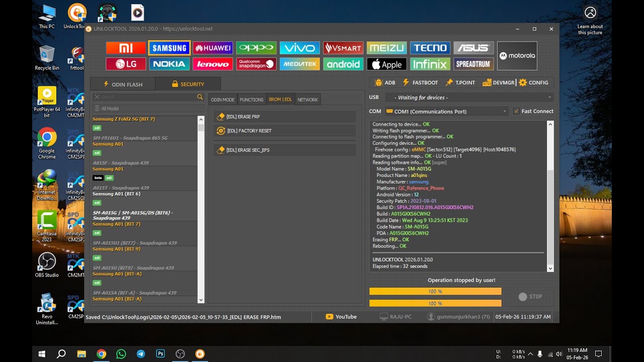Run the [EDL] FACTORY RESET operation
The height and width of the screenshot is (362, 644).
tap(285, 131)
